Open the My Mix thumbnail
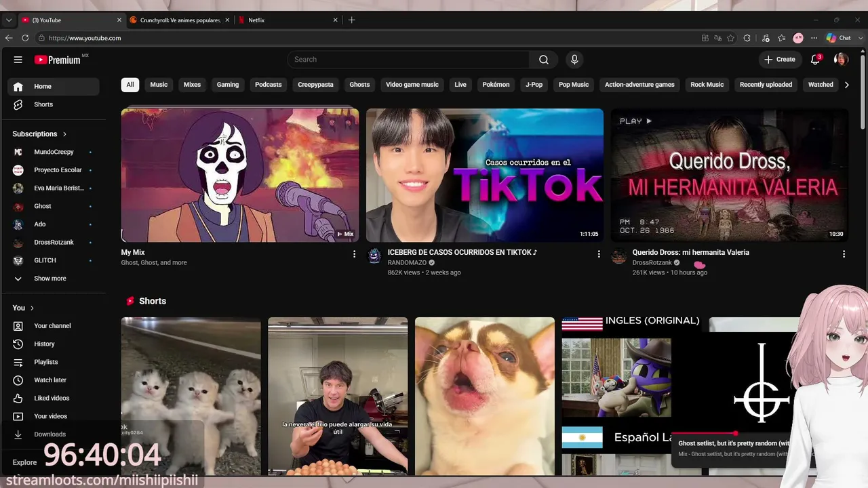The height and width of the screenshot is (488, 868). 240,175
